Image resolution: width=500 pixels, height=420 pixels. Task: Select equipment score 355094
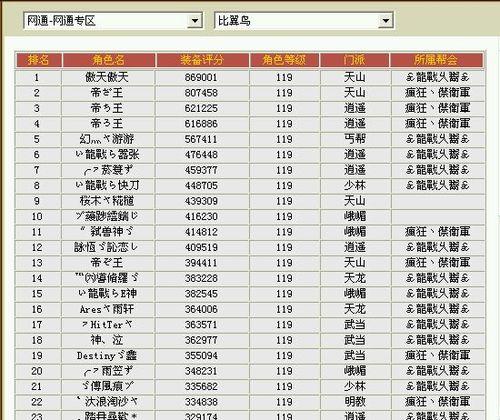pos(201,355)
